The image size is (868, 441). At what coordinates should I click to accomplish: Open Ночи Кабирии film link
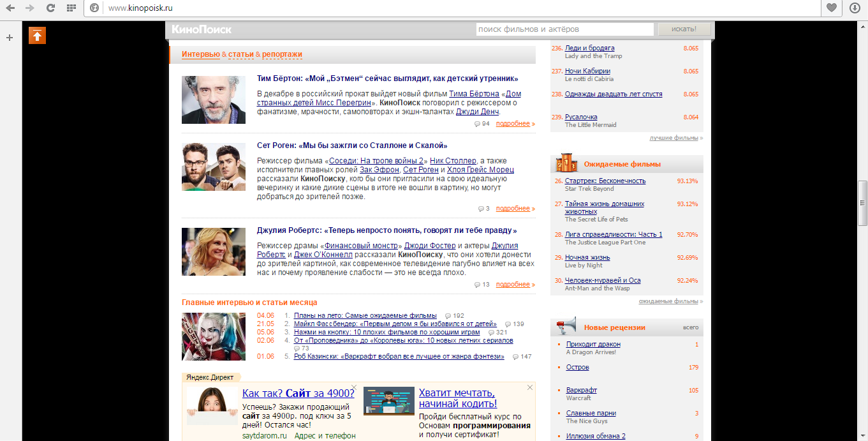[x=587, y=71]
